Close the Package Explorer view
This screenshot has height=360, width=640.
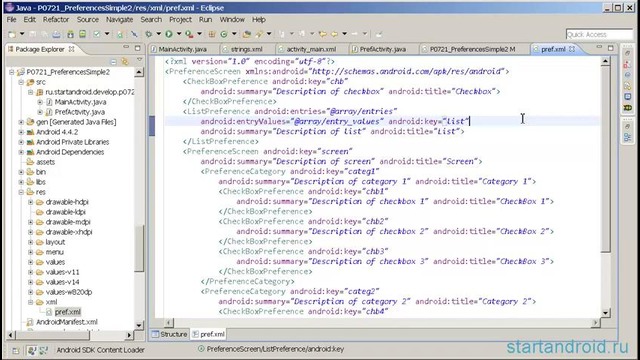tap(71, 49)
